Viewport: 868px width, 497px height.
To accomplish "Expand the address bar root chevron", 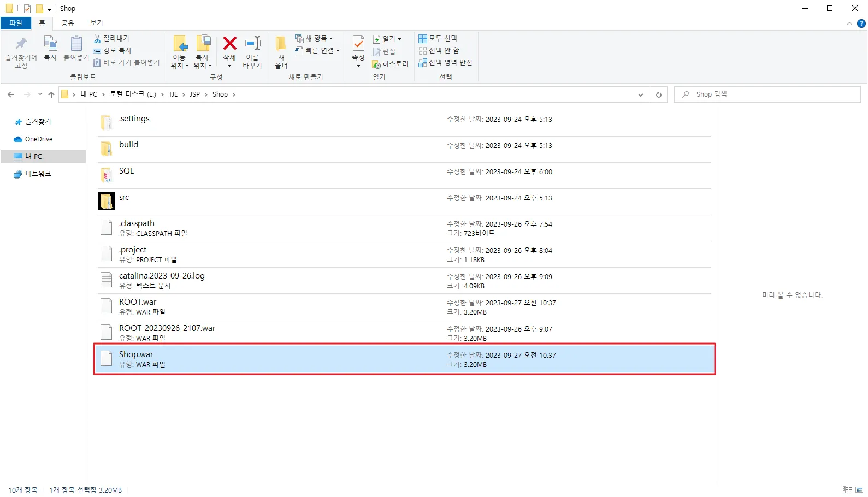I will [x=74, y=94].
